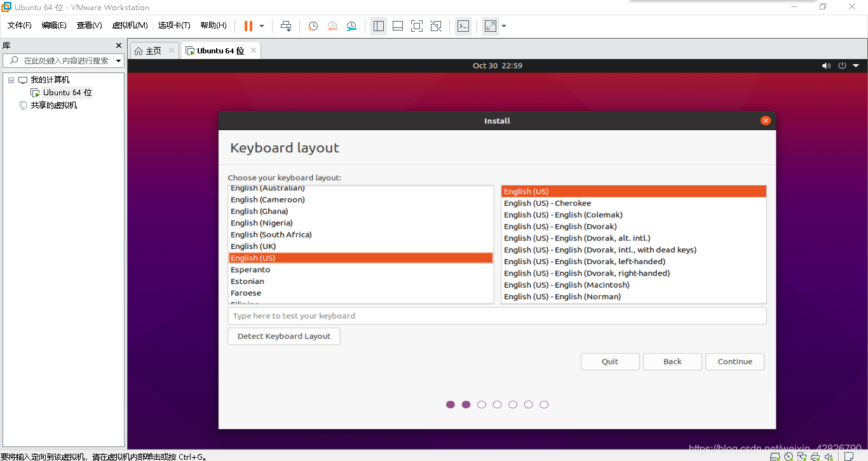Pause the virtual machine with the orange pause icon

click(x=248, y=26)
